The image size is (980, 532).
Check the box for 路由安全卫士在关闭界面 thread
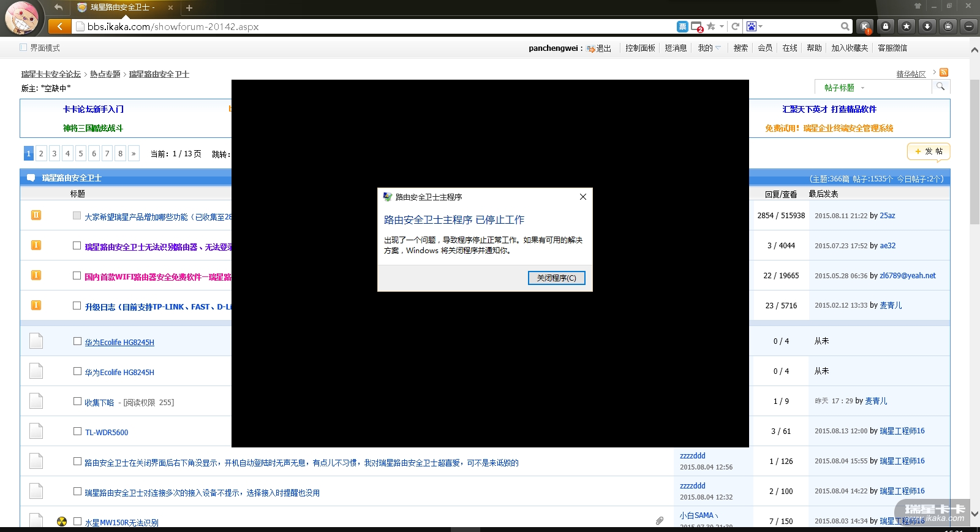[x=77, y=462]
